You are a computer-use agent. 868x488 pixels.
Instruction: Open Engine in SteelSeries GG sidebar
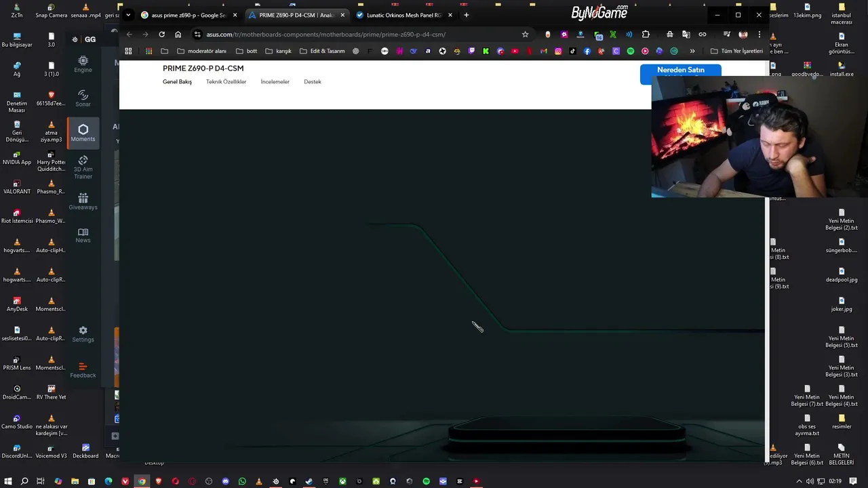(x=83, y=64)
